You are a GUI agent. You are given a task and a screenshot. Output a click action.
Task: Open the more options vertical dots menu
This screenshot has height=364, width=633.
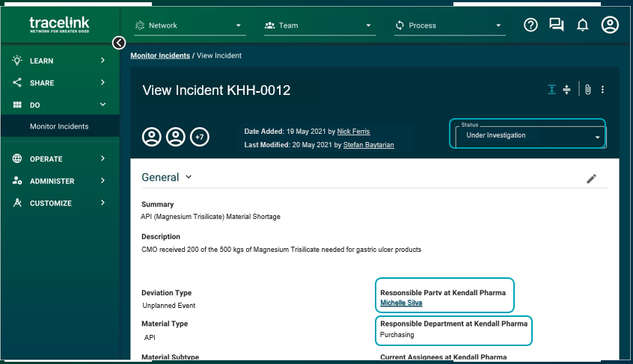pyautogui.click(x=602, y=90)
